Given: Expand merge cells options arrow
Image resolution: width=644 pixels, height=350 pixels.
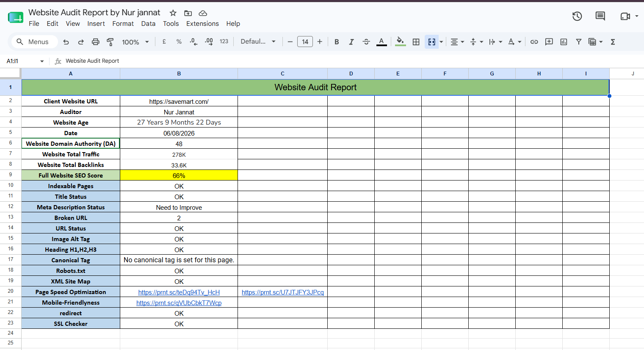Looking at the screenshot, I should click(441, 42).
